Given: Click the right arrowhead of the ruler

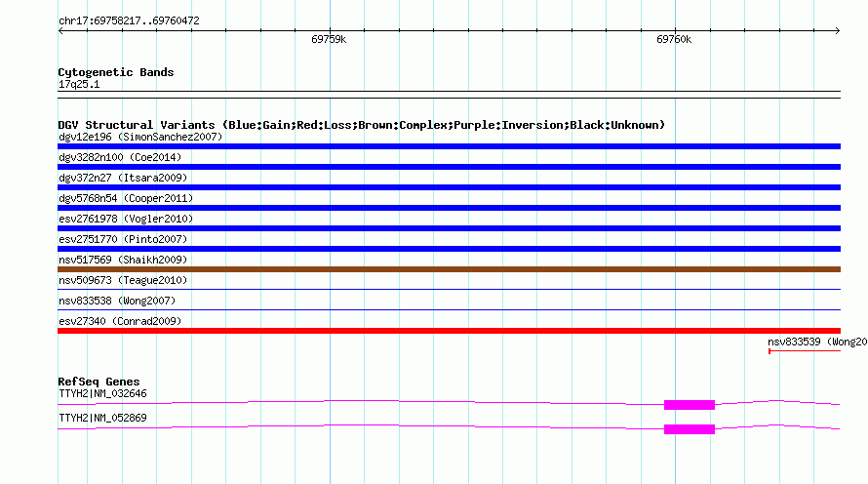Looking at the screenshot, I should [x=838, y=30].
